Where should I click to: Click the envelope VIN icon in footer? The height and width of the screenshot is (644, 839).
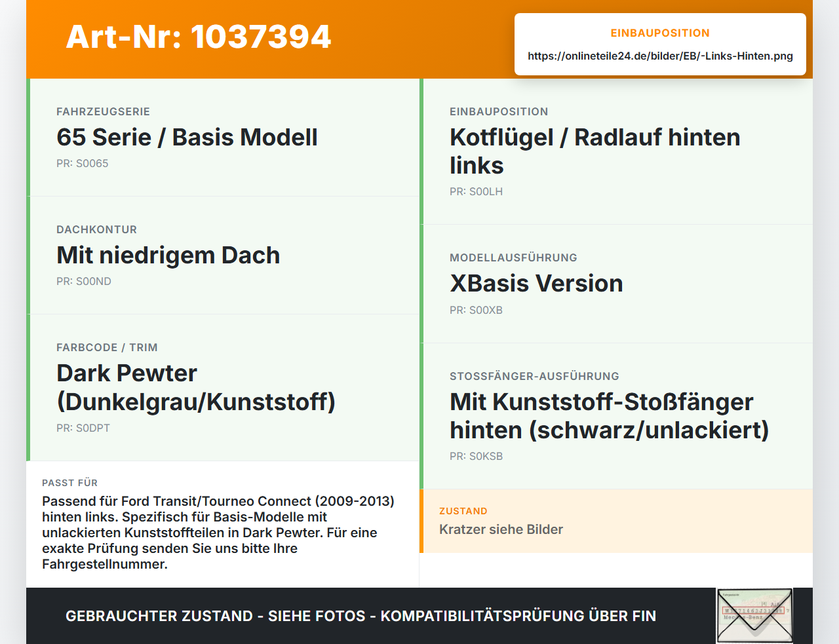pyautogui.click(x=754, y=616)
